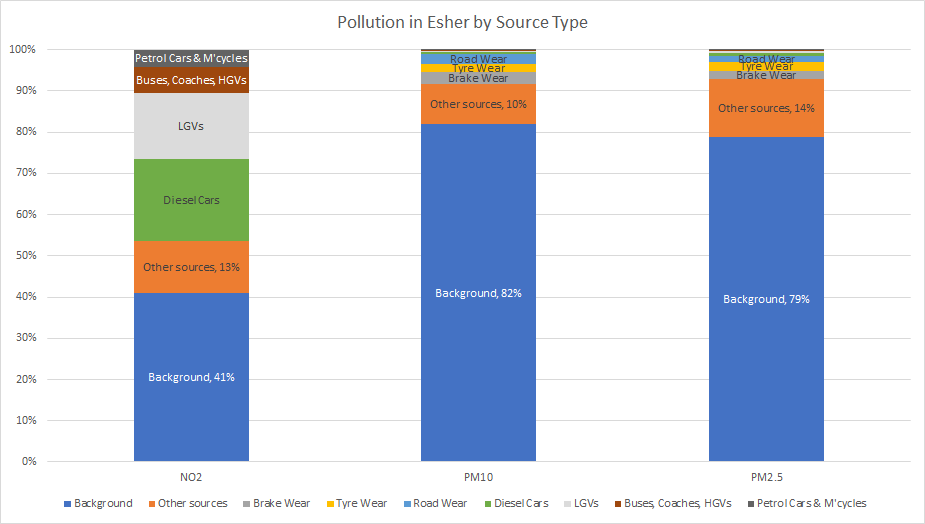The width and height of the screenshot is (925, 524).
Task: Click the Other sources legend entry
Action: 192,503
